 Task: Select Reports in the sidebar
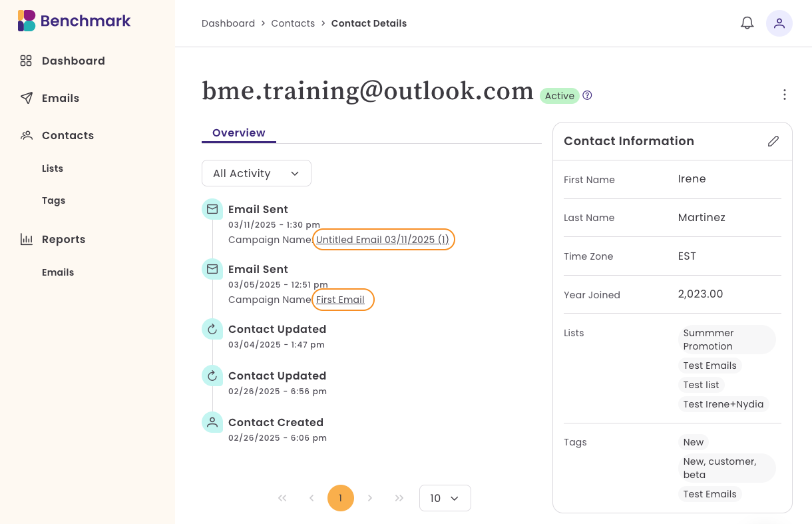tap(63, 239)
